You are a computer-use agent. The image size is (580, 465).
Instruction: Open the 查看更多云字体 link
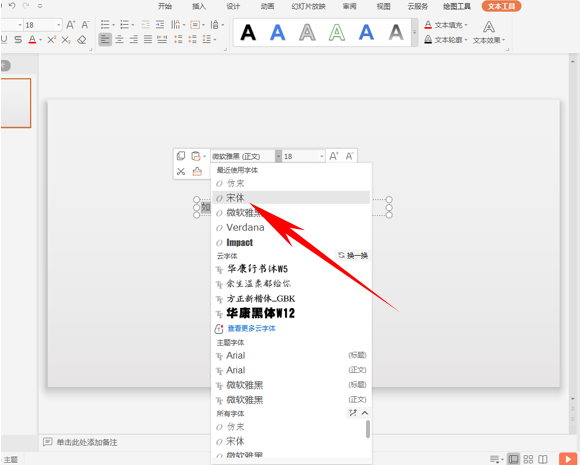[x=252, y=328]
